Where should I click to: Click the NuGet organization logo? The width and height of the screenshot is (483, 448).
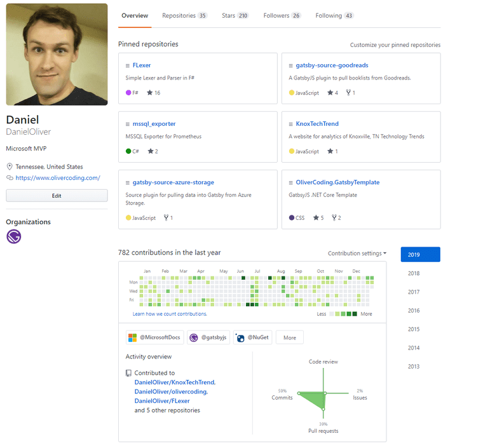click(240, 337)
